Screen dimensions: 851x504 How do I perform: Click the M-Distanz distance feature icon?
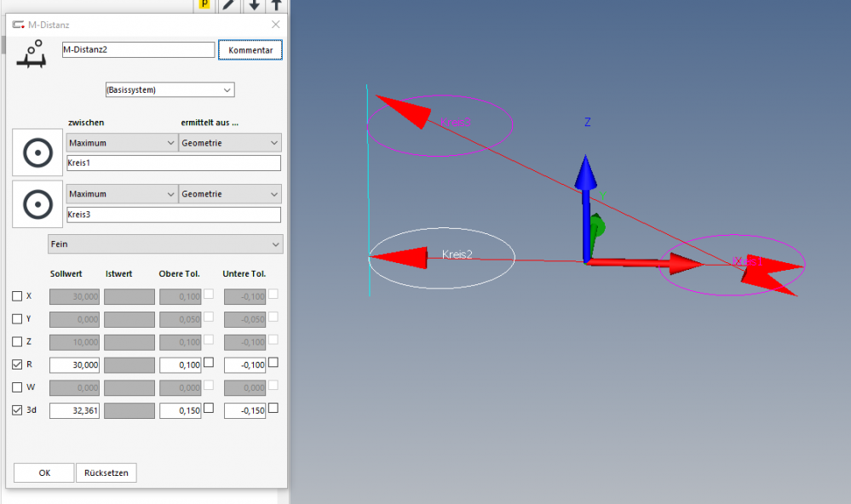click(x=32, y=54)
